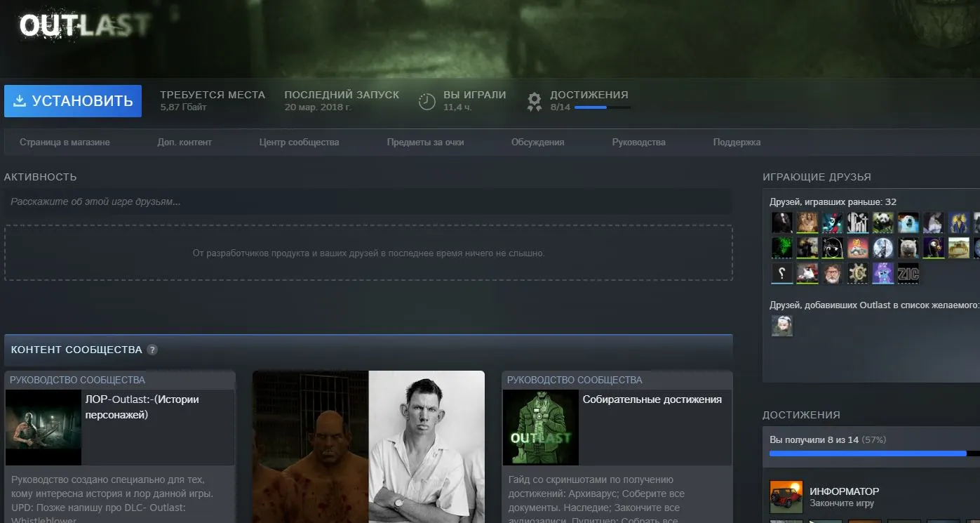Click the Активность section heading
The height and width of the screenshot is (523, 980).
[41, 177]
